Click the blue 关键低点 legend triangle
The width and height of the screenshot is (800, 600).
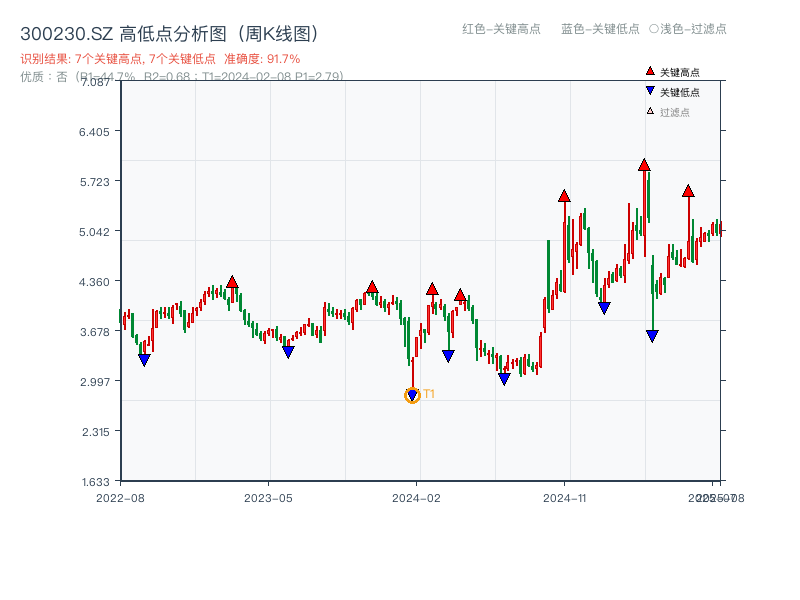[649, 91]
